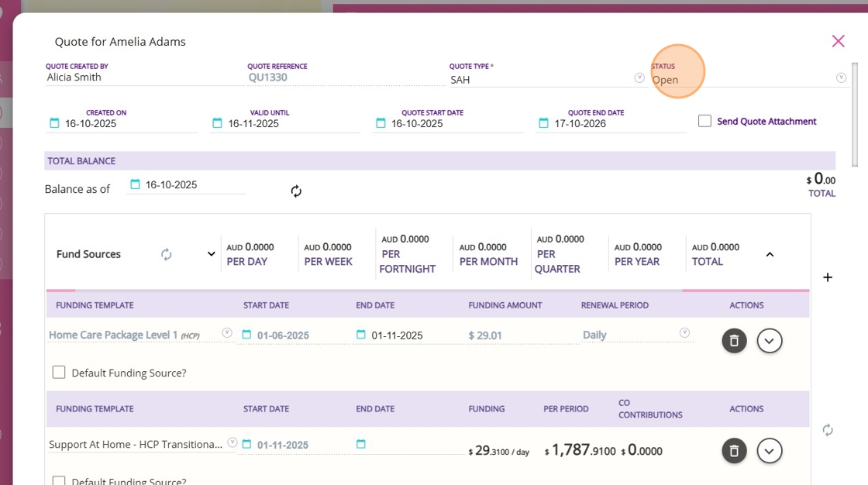Delete the Support At Home funding row
Screen dimensions: 868x485
pos(734,451)
